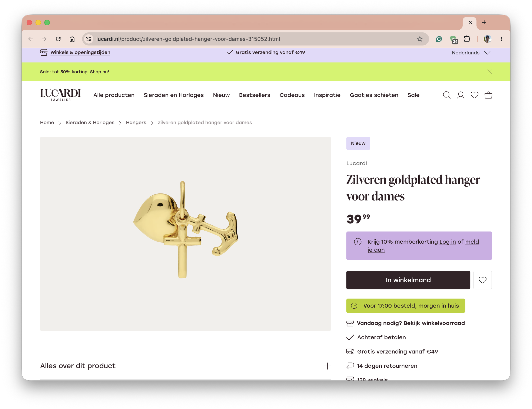Open the Chrome three-dot menu

pos(501,39)
